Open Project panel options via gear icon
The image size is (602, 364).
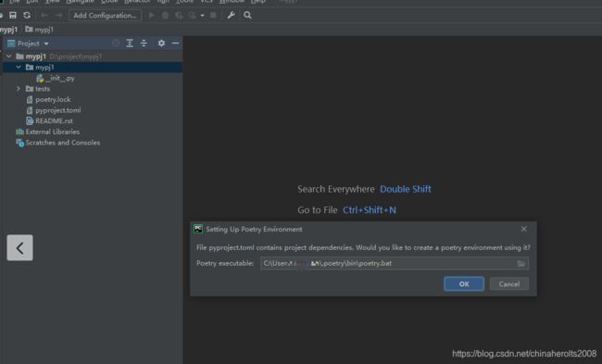(161, 44)
